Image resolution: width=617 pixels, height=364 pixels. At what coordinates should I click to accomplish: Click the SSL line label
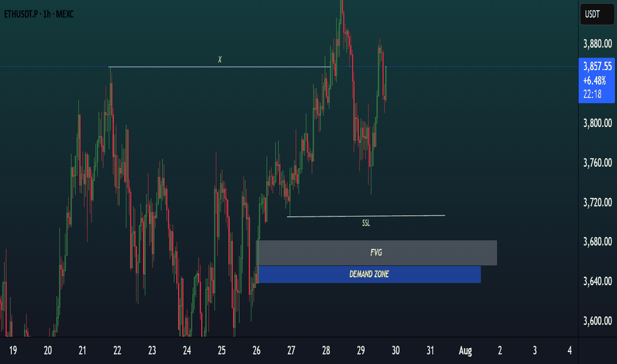click(366, 223)
